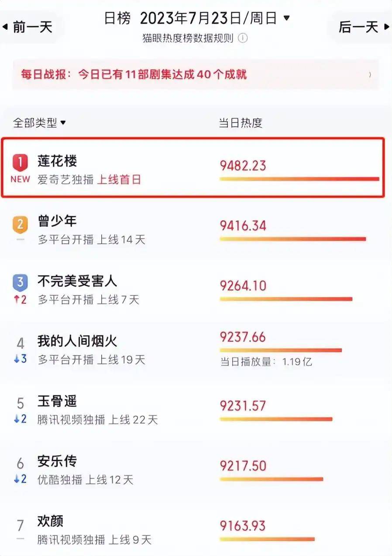Screen dimensions: 392x556
Task: Click the heat bar for 莲花楼
Action: (x=299, y=178)
